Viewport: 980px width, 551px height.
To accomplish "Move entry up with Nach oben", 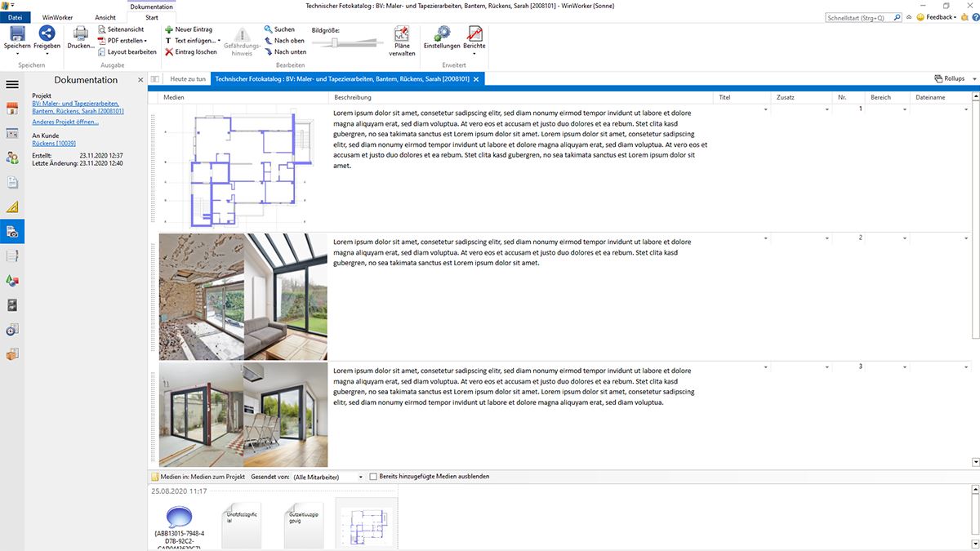I will click(x=284, y=40).
